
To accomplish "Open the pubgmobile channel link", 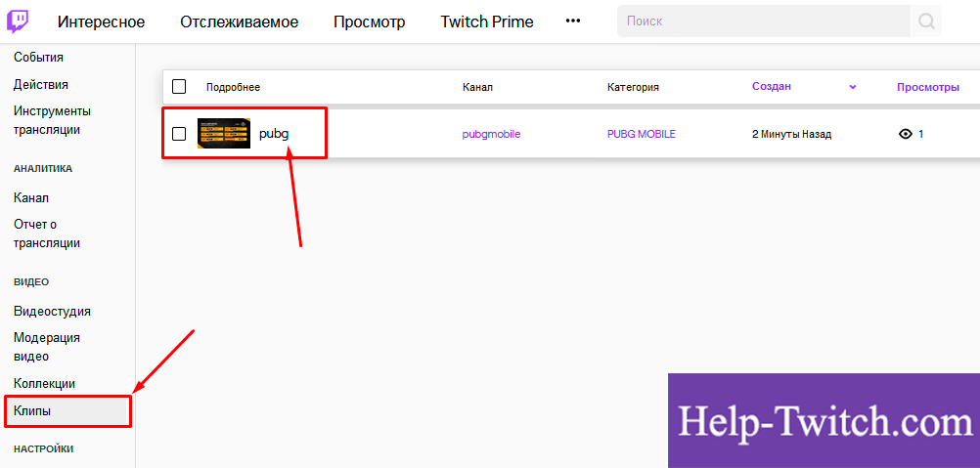I will click(491, 134).
